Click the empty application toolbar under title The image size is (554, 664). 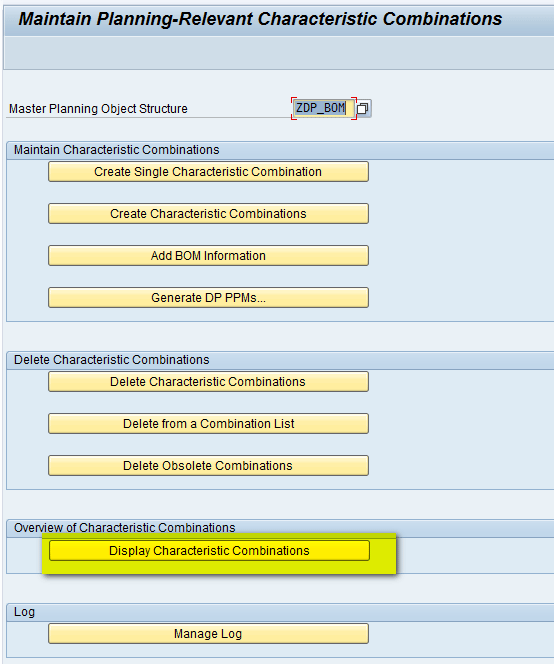click(x=279, y=53)
